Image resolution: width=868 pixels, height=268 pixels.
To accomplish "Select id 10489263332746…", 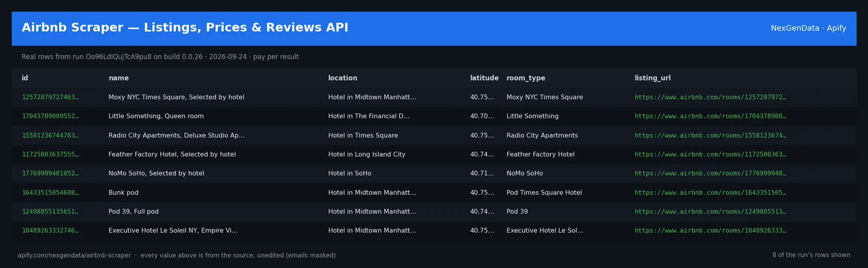I will click(50, 230).
